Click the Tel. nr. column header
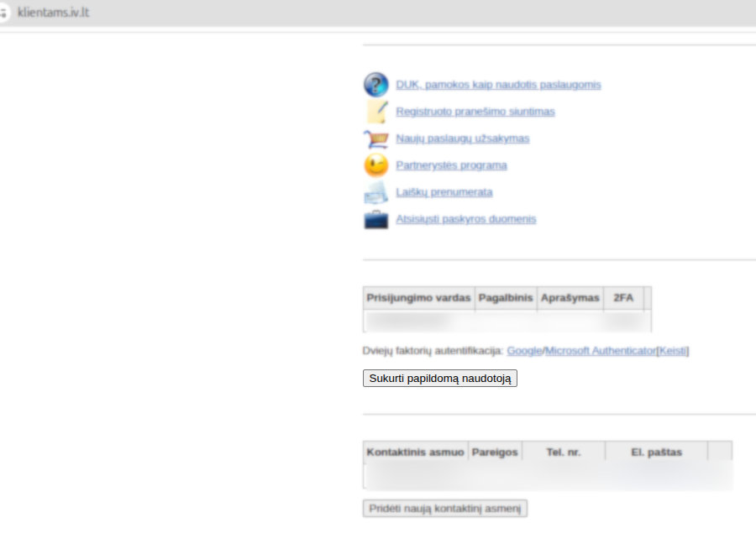This screenshot has height=544, width=756. point(564,452)
